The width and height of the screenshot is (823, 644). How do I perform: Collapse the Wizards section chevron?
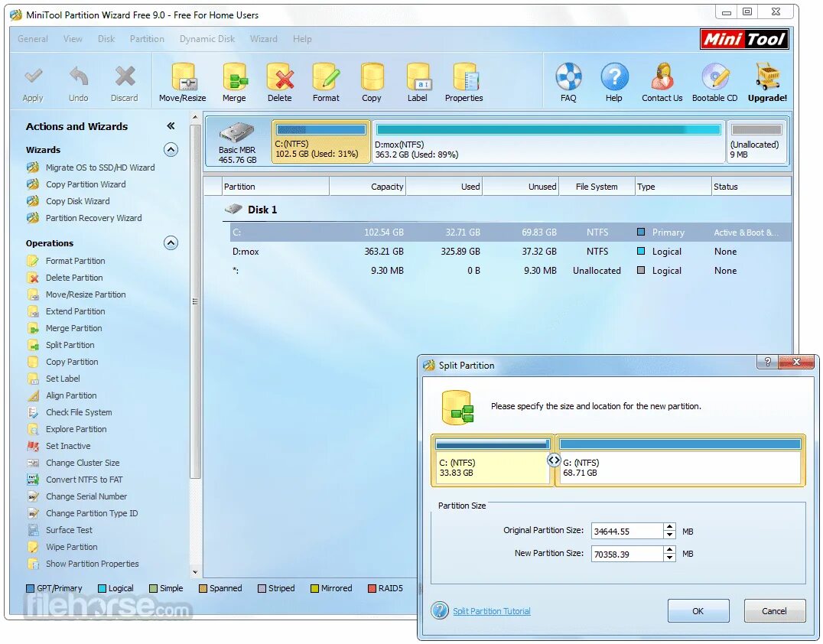(x=171, y=150)
